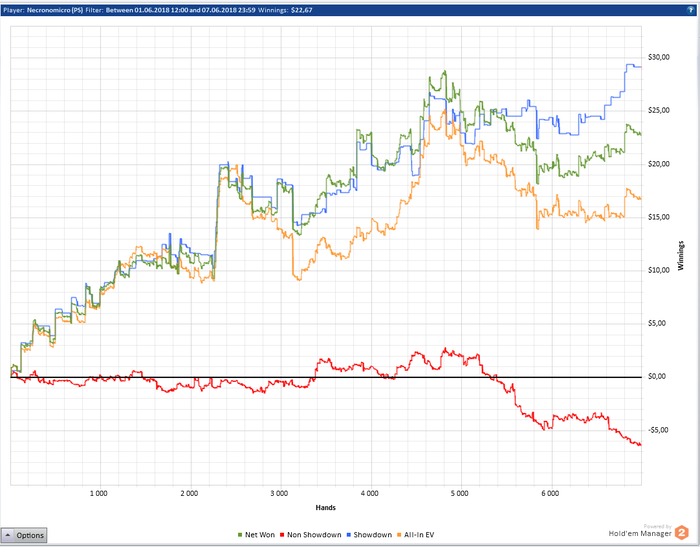Click the 2 000 hands axis label
The image size is (700, 547).
click(x=189, y=493)
